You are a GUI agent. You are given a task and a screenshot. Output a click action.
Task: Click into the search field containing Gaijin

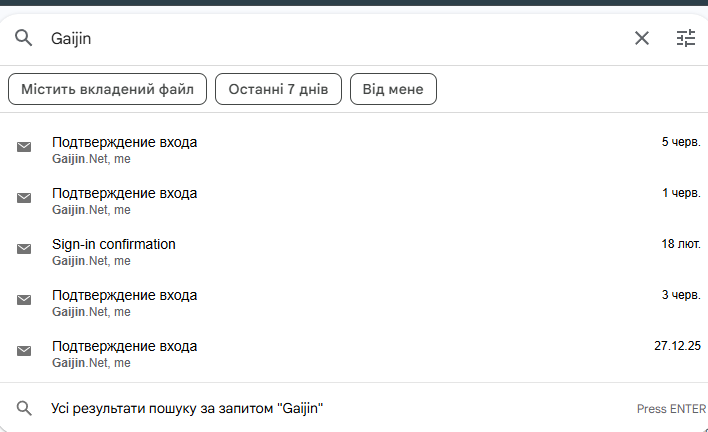(334, 38)
